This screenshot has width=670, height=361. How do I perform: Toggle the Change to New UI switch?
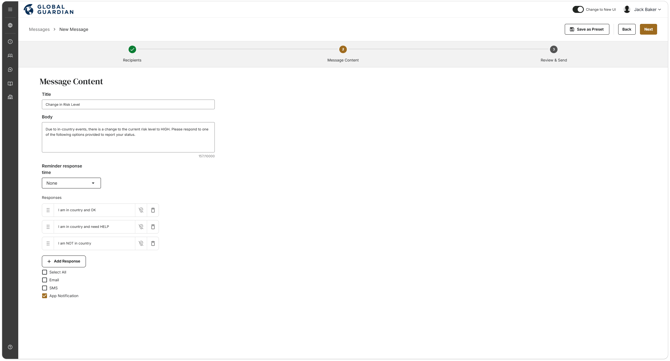point(578,9)
